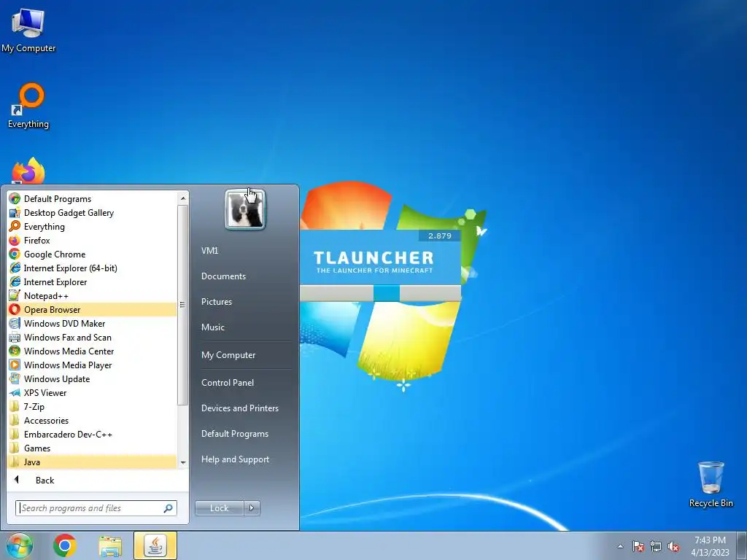
Task: Click the muted volume tray icon
Action: coord(673,546)
